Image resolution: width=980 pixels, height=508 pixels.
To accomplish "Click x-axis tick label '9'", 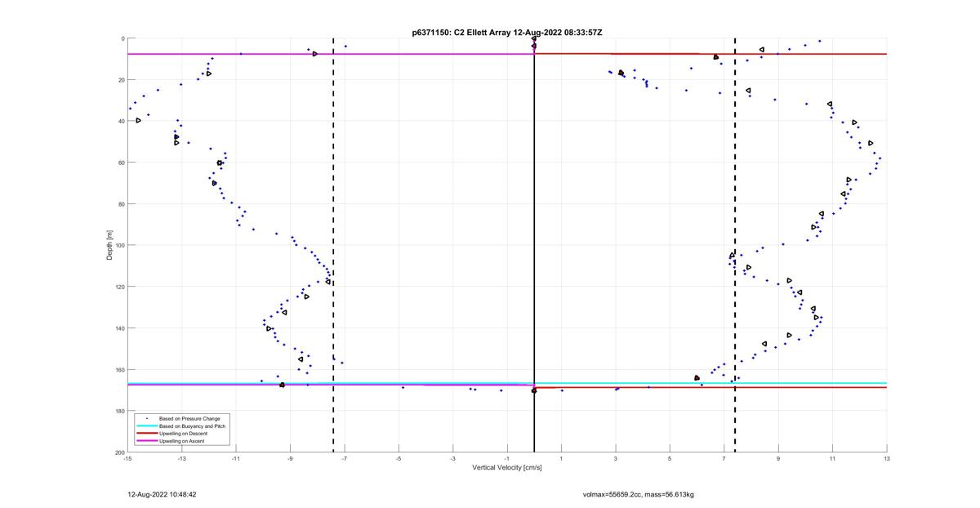I will pyautogui.click(x=778, y=459).
